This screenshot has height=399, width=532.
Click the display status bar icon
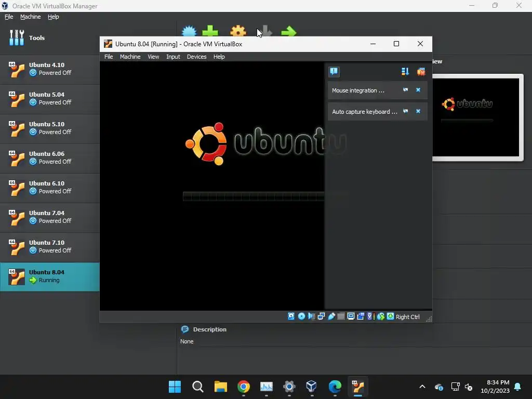[x=351, y=316]
